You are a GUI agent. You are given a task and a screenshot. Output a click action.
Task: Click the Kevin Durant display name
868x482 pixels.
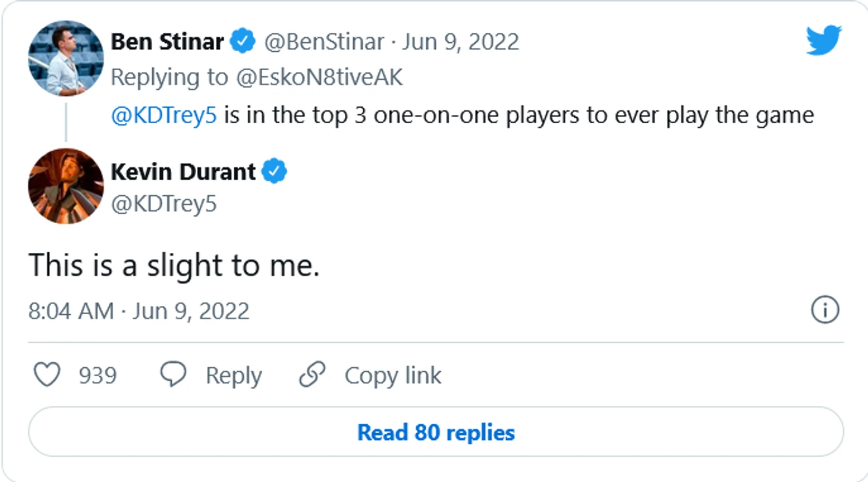(183, 172)
